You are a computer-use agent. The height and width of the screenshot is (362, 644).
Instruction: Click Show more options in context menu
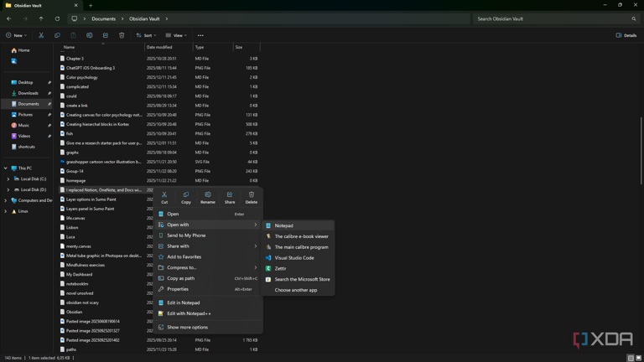coord(187,328)
